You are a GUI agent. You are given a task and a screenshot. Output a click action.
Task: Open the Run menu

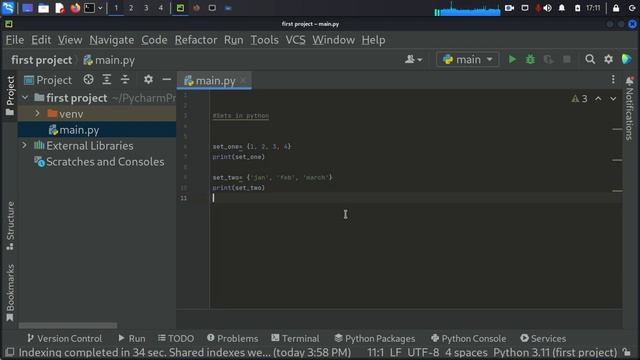pyautogui.click(x=233, y=40)
